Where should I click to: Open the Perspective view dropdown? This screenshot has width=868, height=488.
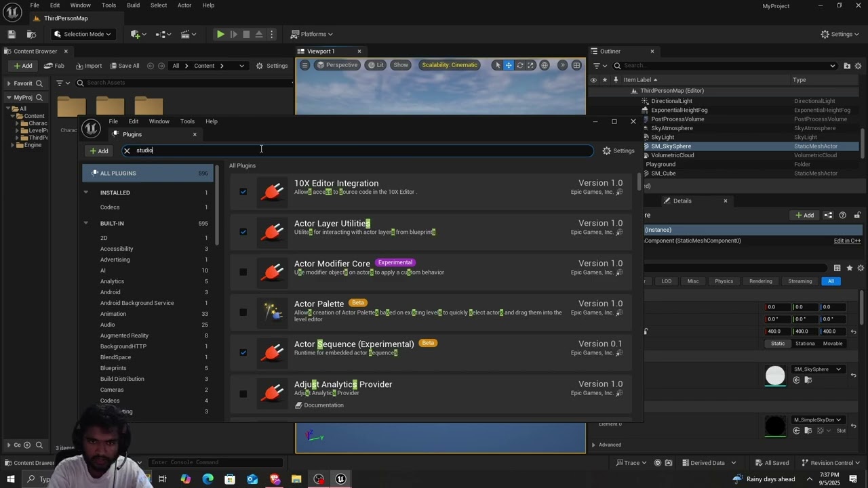point(337,65)
